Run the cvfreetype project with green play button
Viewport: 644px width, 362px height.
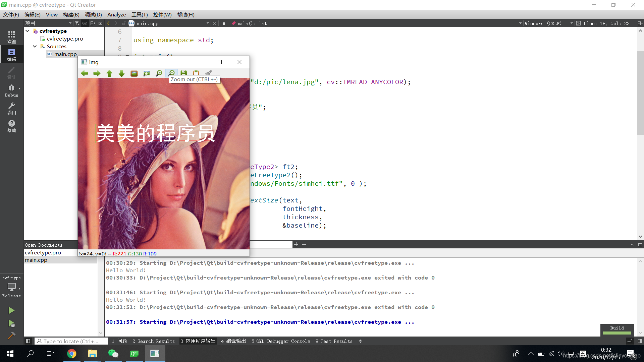(x=12, y=310)
